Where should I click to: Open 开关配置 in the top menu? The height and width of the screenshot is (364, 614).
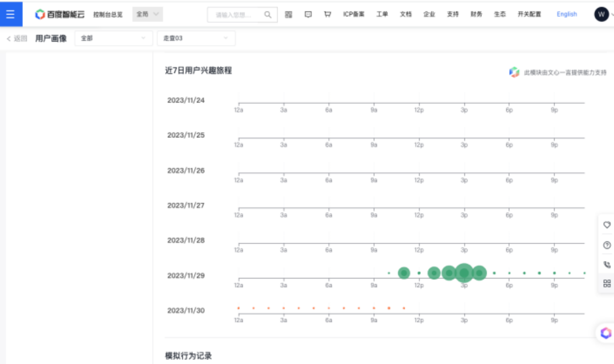point(529,14)
